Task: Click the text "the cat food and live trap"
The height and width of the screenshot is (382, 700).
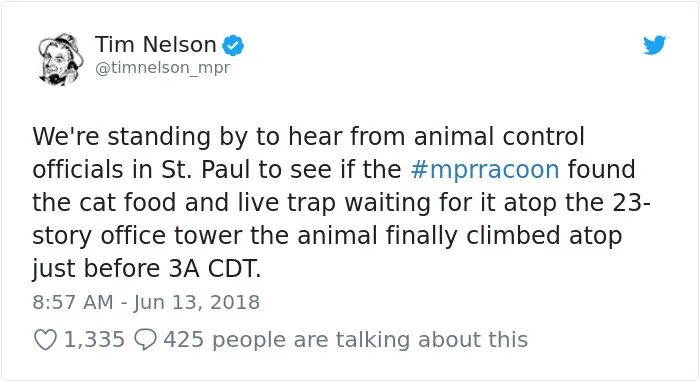Action: [184, 203]
